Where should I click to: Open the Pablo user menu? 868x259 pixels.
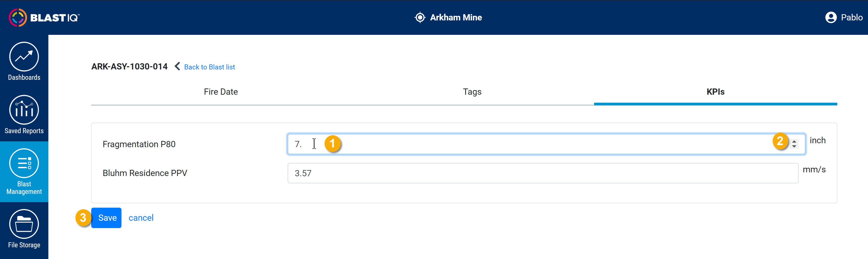coord(844,17)
